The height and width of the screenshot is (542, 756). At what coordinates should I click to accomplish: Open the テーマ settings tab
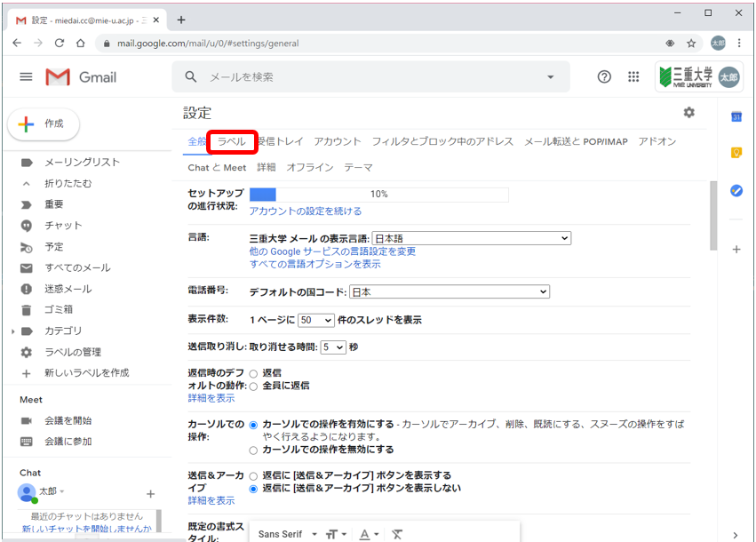[x=358, y=167]
